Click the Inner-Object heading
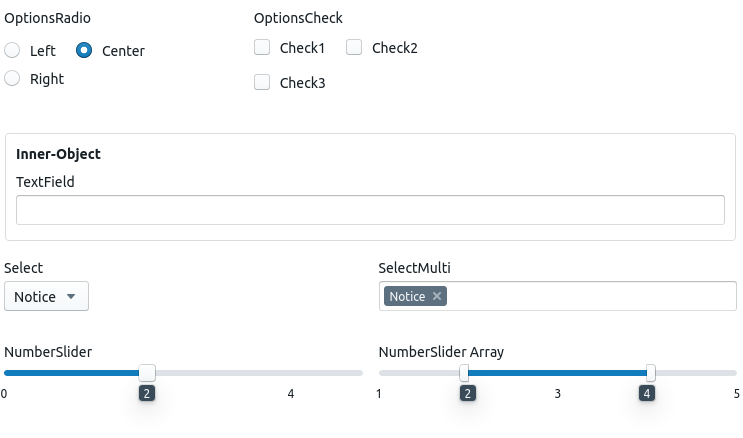This screenshot has width=743, height=438. [x=58, y=154]
